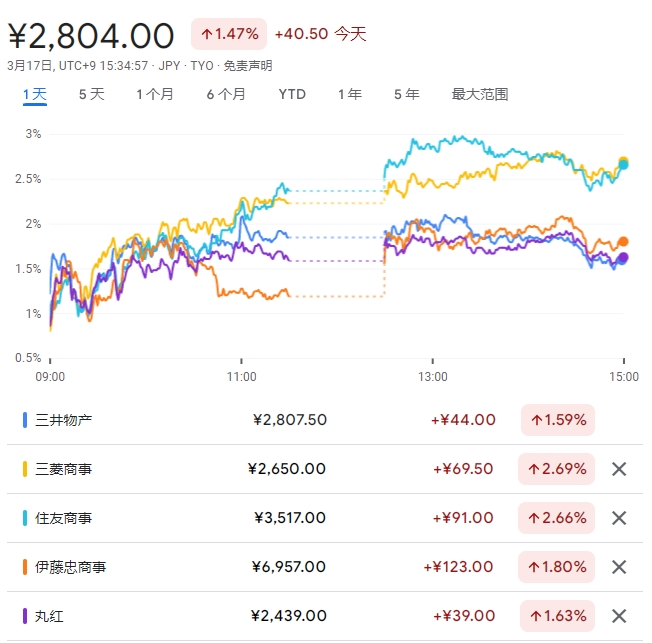Click the X beside 伊藤忠商事

click(x=619, y=567)
